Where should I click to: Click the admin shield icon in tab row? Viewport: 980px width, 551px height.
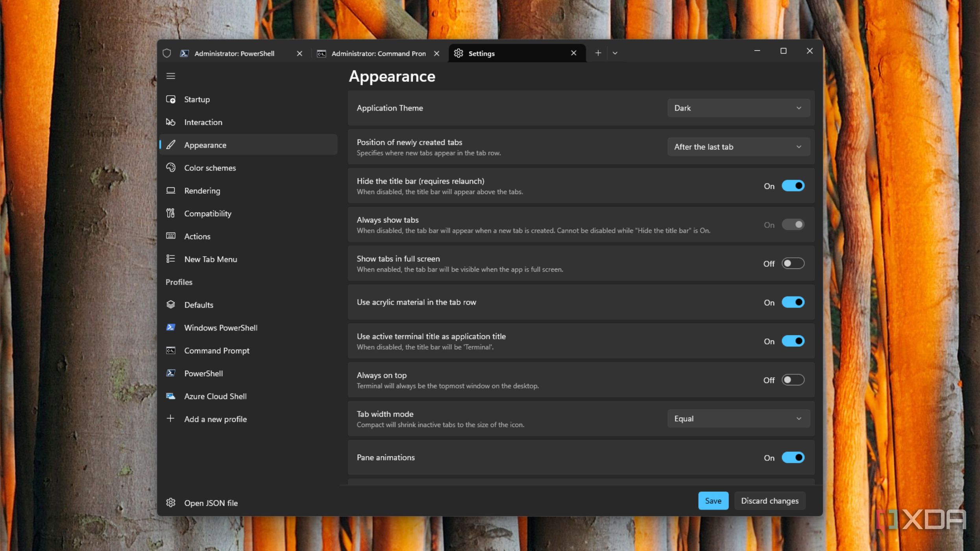(x=167, y=53)
